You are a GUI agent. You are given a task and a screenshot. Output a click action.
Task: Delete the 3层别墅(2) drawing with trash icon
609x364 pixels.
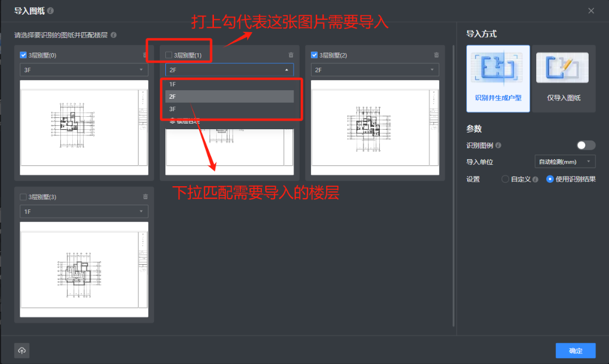point(436,55)
